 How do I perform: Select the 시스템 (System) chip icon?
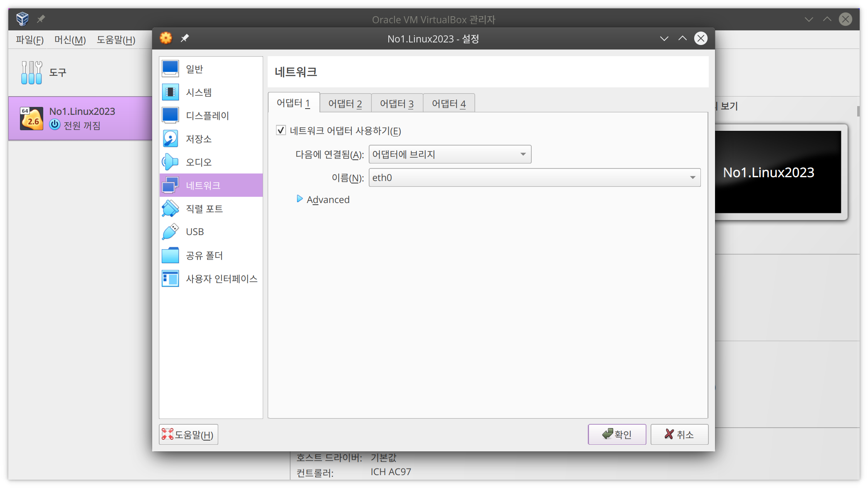[x=170, y=92]
